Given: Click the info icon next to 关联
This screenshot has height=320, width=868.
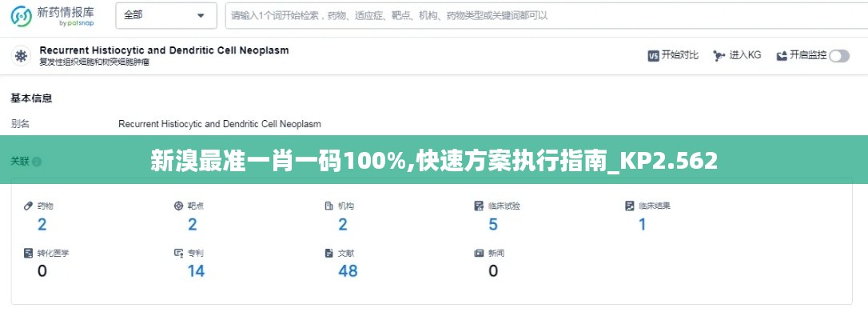Looking at the screenshot, I should pyautogui.click(x=37, y=162).
